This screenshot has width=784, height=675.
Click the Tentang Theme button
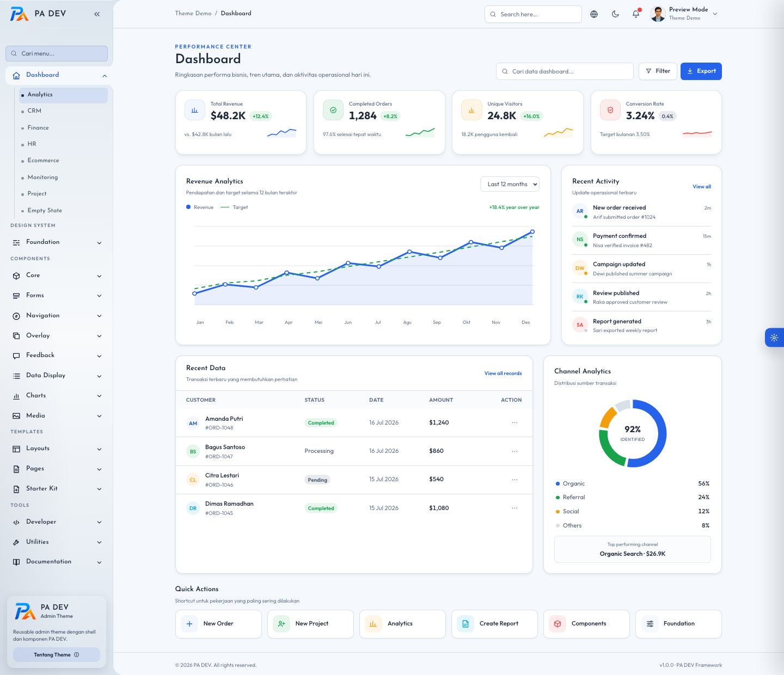[x=57, y=655]
